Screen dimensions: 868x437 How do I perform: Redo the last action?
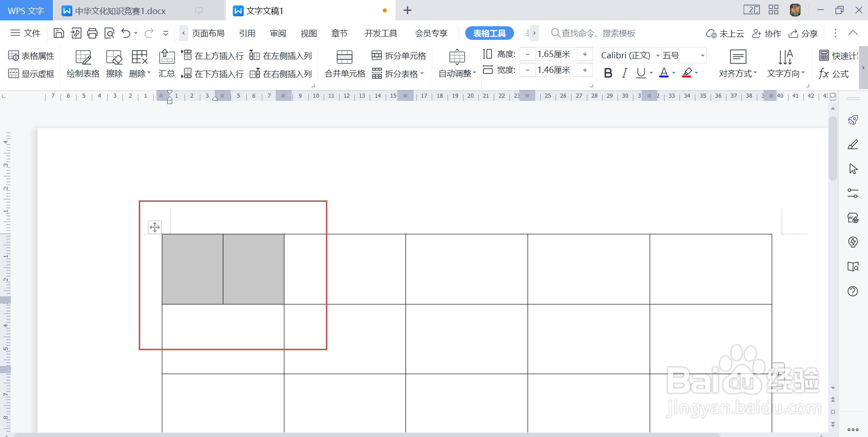click(x=149, y=33)
